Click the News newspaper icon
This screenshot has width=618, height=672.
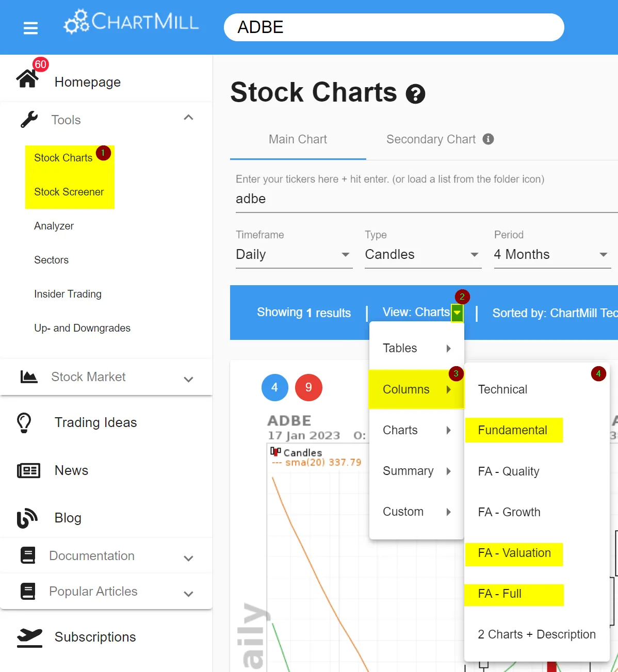coord(28,470)
